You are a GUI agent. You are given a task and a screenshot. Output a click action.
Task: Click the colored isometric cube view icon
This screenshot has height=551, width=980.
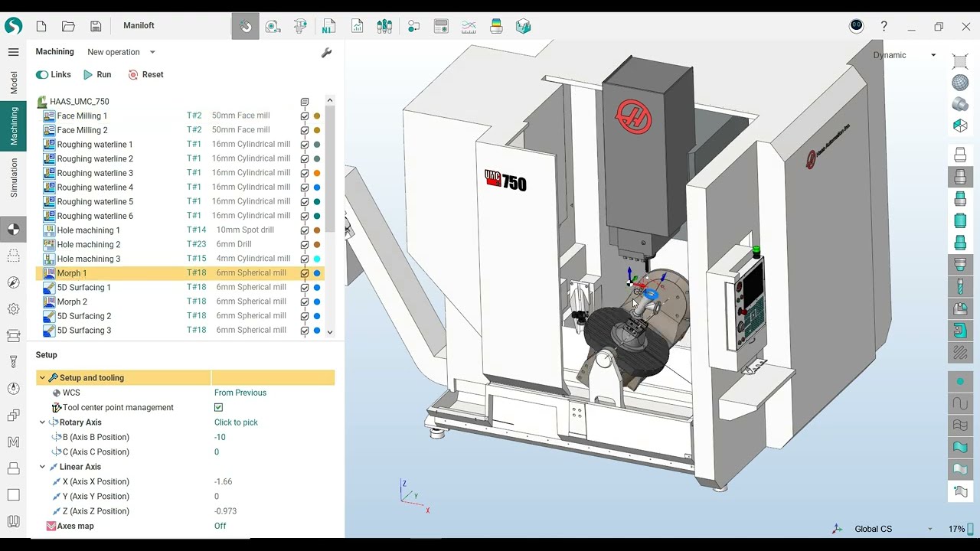[x=960, y=126]
